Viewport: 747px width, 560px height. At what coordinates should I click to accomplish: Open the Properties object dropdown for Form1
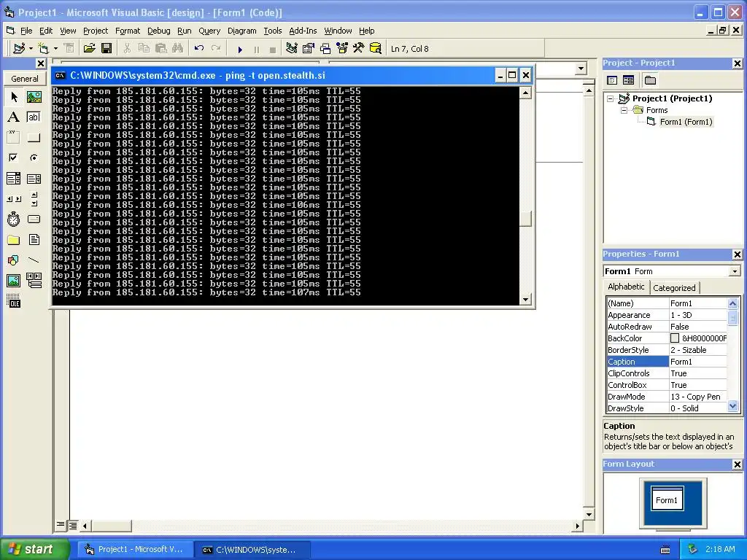pos(735,271)
